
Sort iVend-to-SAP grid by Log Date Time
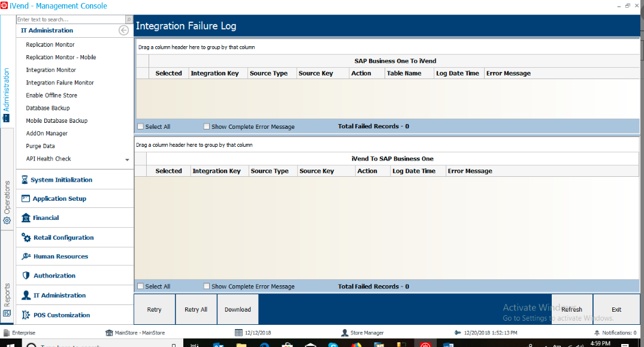click(x=418, y=171)
